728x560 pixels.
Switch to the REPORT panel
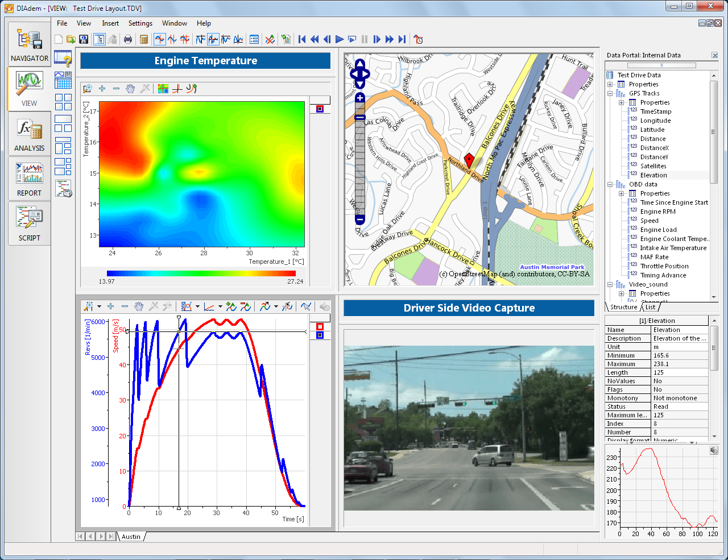tap(29, 179)
